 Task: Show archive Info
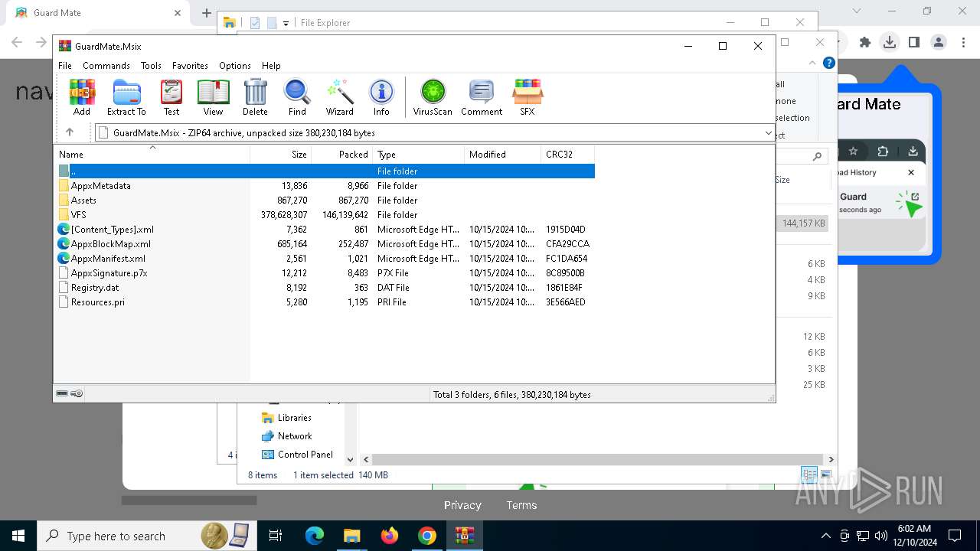[381, 97]
